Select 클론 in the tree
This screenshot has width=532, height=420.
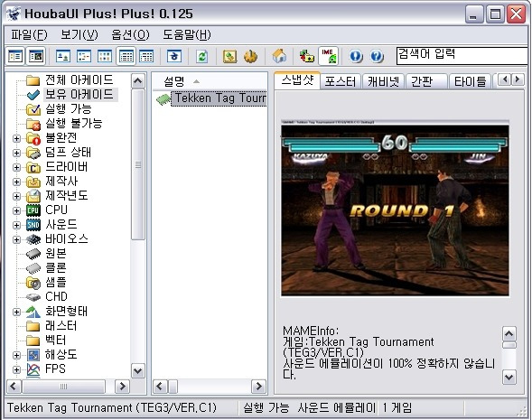[56, 268]
